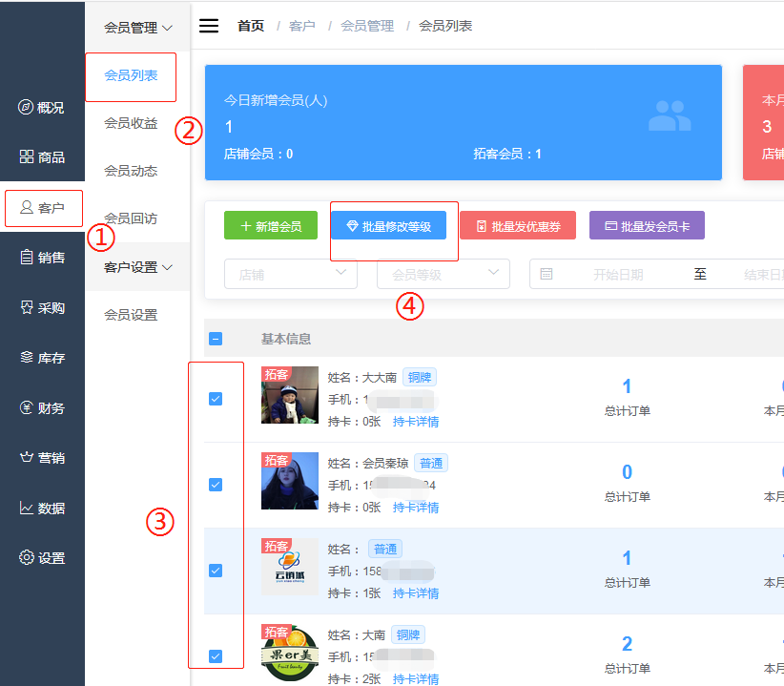Click the 果er美 logo avatar
Viewport: 784px width, 686px height.
pos(290,653)
